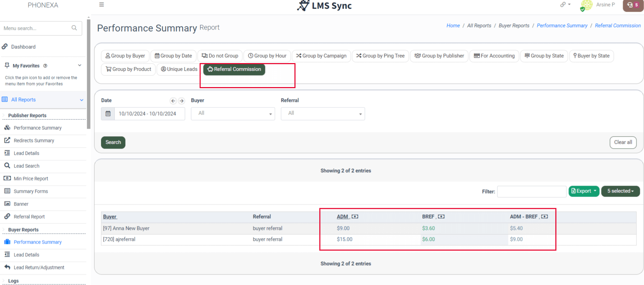Open the 5 selected columns dropdown
Viewport: 644px width, 285px height.
(620, 191)
